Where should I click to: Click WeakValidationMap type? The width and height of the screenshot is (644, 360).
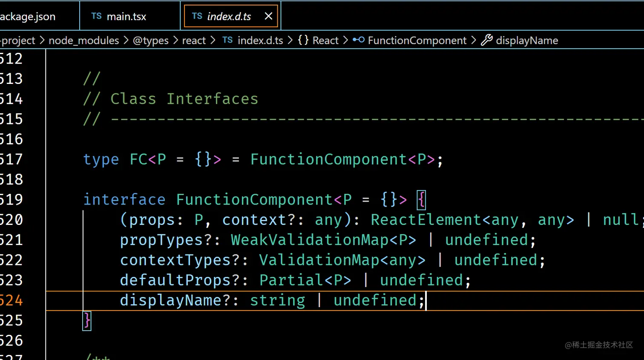(310, 240)
